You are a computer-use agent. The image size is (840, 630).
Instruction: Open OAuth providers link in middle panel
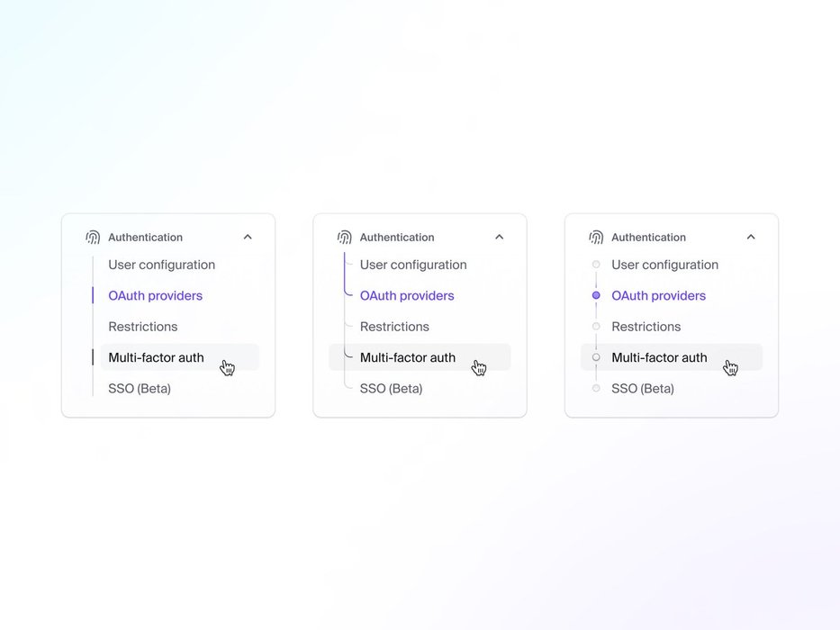pos(407,295)
